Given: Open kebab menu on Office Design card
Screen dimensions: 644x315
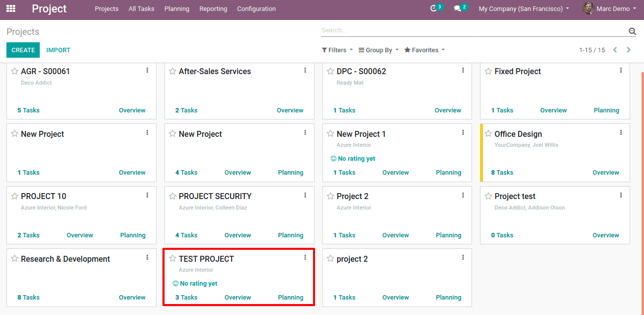Looking at the screenshot, I should pyautogui.click(x=621, y=133).
